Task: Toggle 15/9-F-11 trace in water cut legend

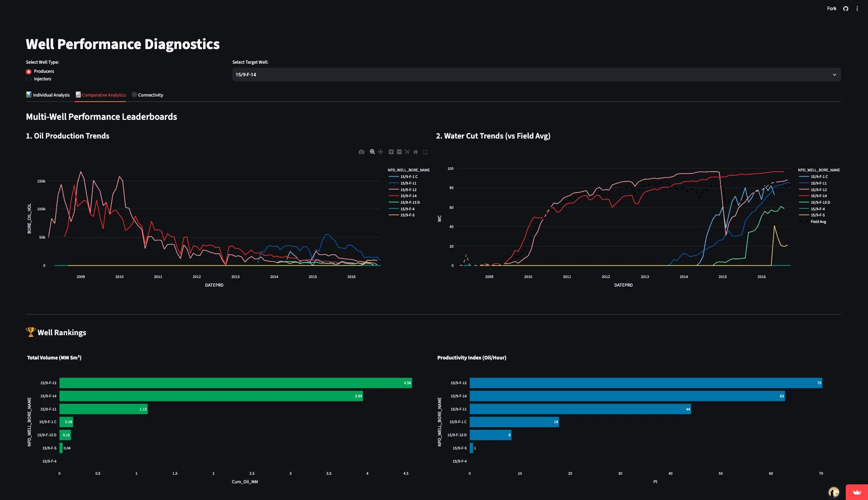Action: point(813,183)
